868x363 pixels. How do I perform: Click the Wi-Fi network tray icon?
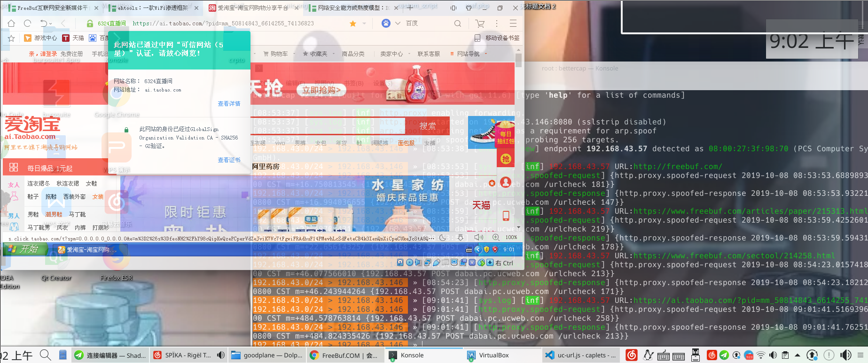[x=761, y=355]
